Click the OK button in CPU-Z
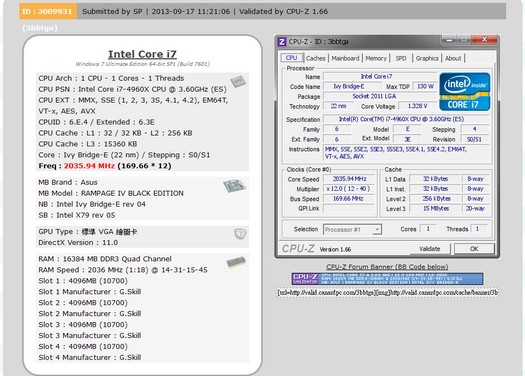Screen dimensions: 525x376 (474, 249)
